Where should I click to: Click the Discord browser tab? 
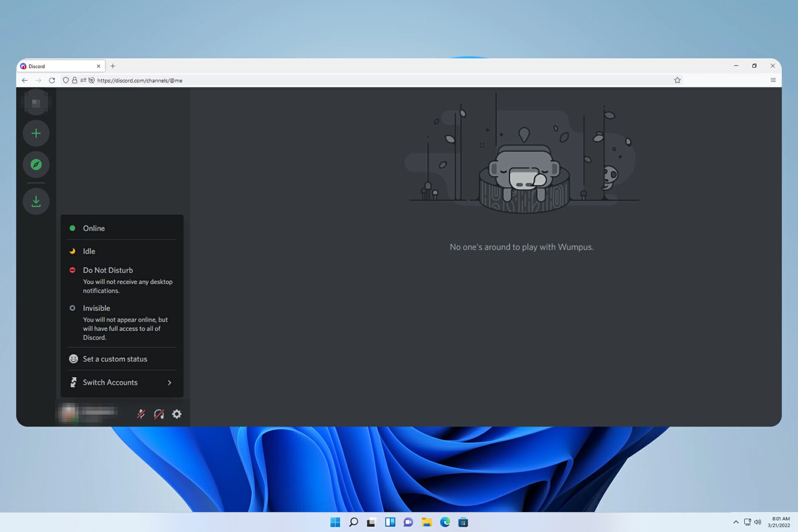(59, 66)
